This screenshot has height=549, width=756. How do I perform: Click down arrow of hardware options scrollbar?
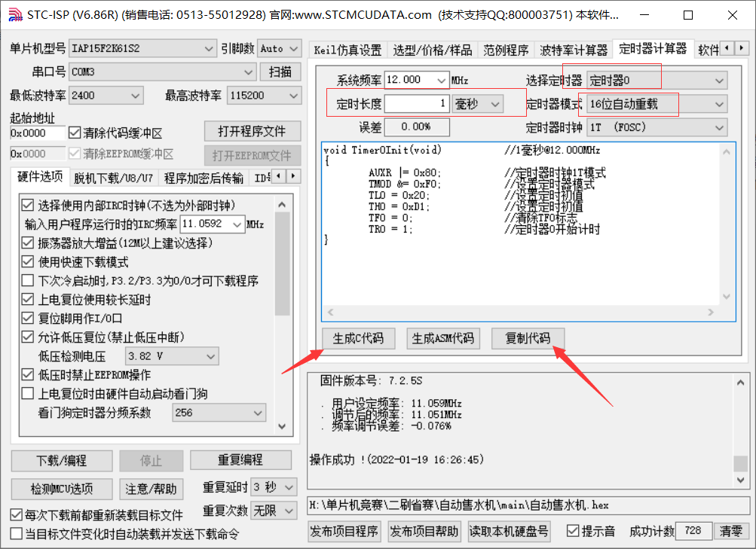click(282, 426)
